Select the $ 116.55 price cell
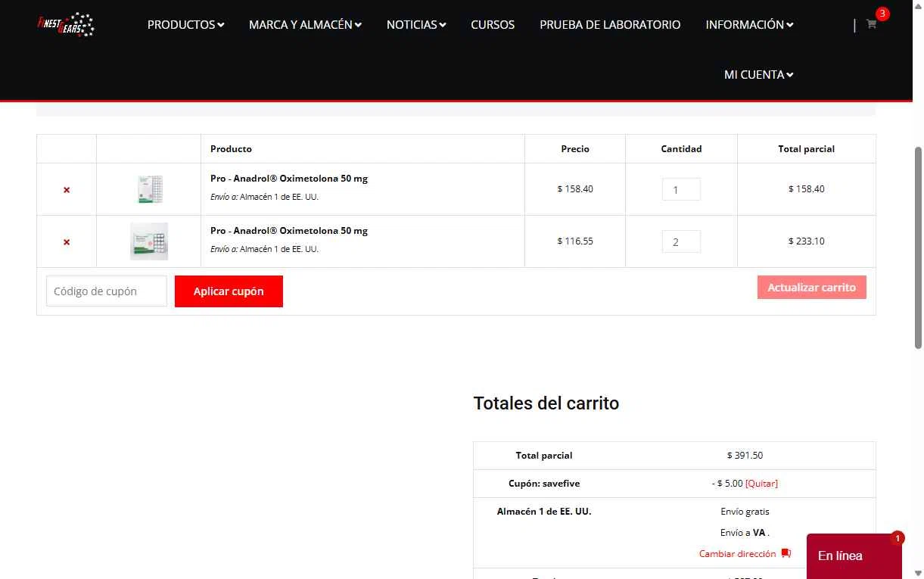This screenshot has height=579, width=924. pos(575,241)
